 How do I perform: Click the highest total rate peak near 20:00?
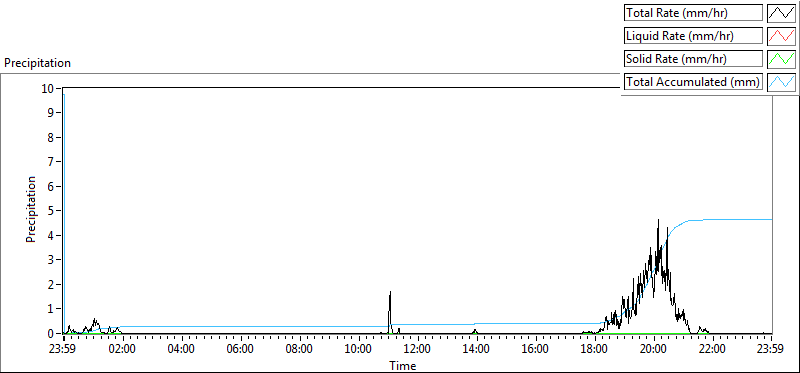coord(658,220)
